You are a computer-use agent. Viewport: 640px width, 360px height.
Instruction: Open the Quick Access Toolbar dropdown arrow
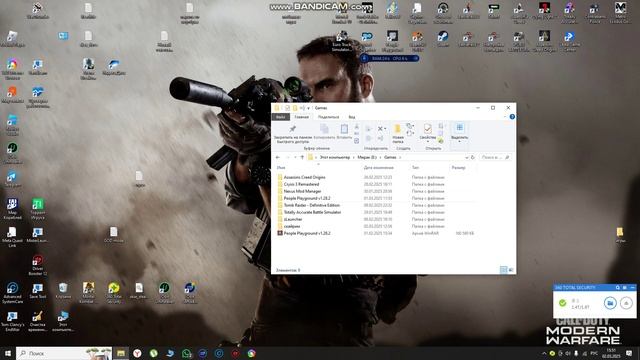coord(309,108)
